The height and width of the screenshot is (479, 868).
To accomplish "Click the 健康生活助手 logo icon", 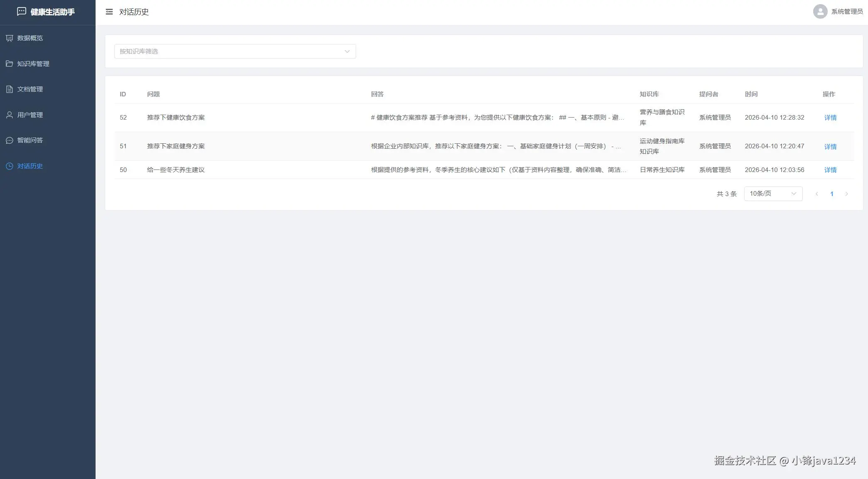I will (x=22, y=12).
